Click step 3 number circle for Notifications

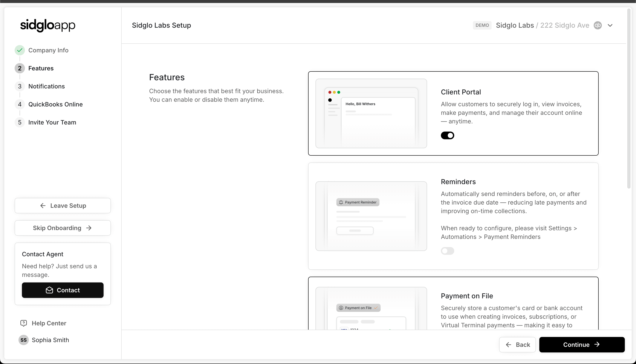[20, 86]
